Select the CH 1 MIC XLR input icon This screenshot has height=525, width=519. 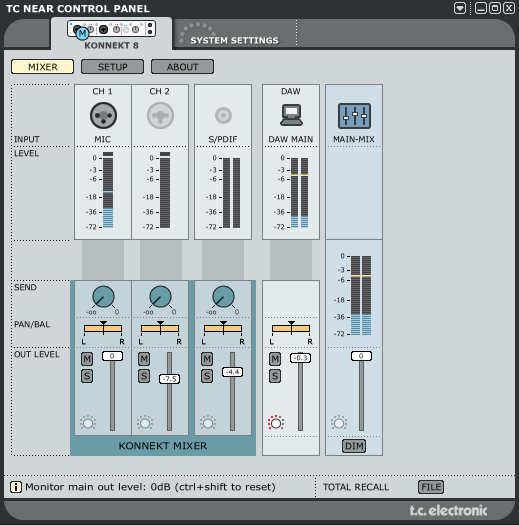tap(103, 116)
